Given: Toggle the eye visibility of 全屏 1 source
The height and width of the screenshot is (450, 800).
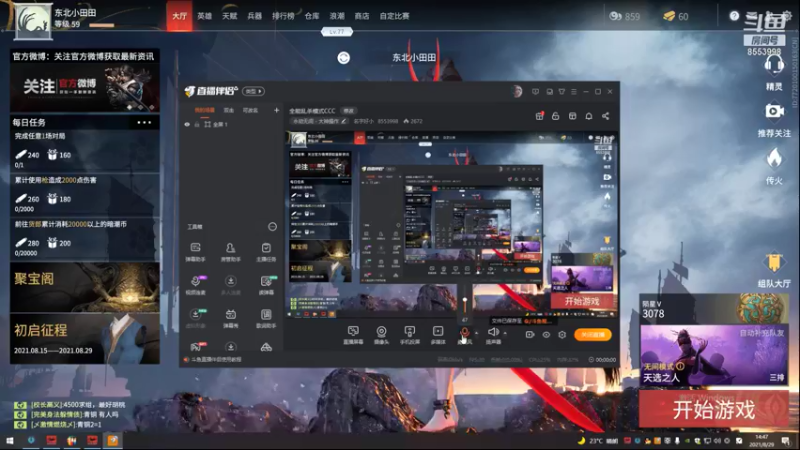Looking at the screenshot, I should click(x=187, y=124).
